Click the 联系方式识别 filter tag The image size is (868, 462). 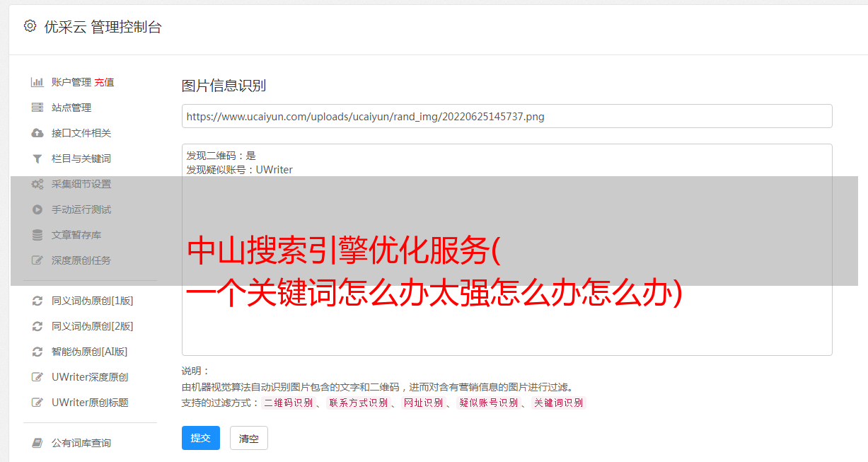click(358, 403)
